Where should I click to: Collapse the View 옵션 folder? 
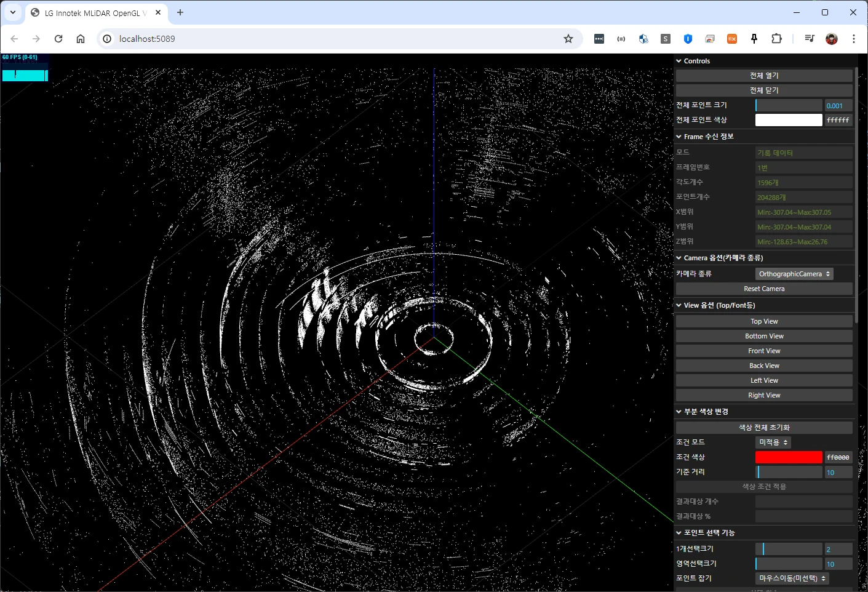click(765, 305)
